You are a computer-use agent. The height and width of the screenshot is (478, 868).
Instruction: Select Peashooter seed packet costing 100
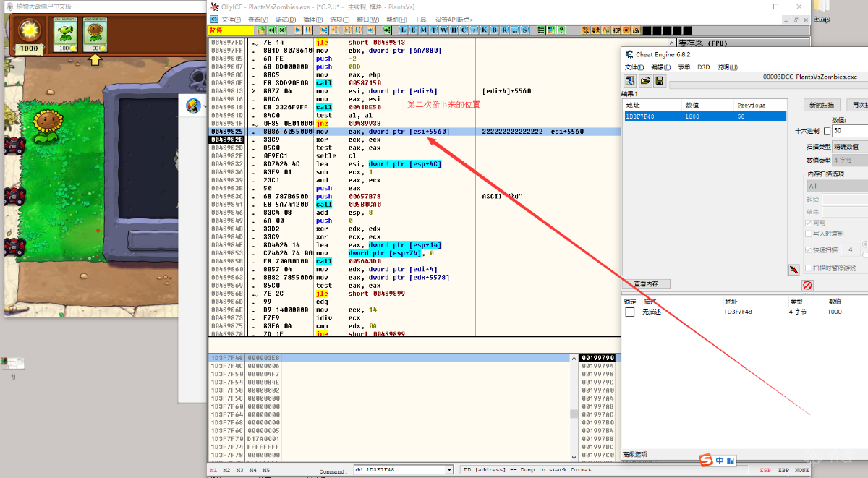coord(65,35)
